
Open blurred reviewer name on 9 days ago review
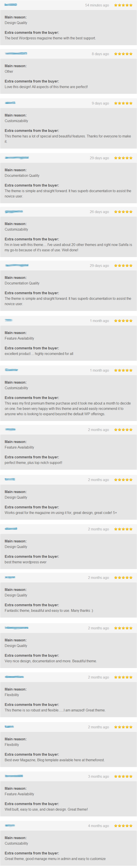click(x=10, y=103)
